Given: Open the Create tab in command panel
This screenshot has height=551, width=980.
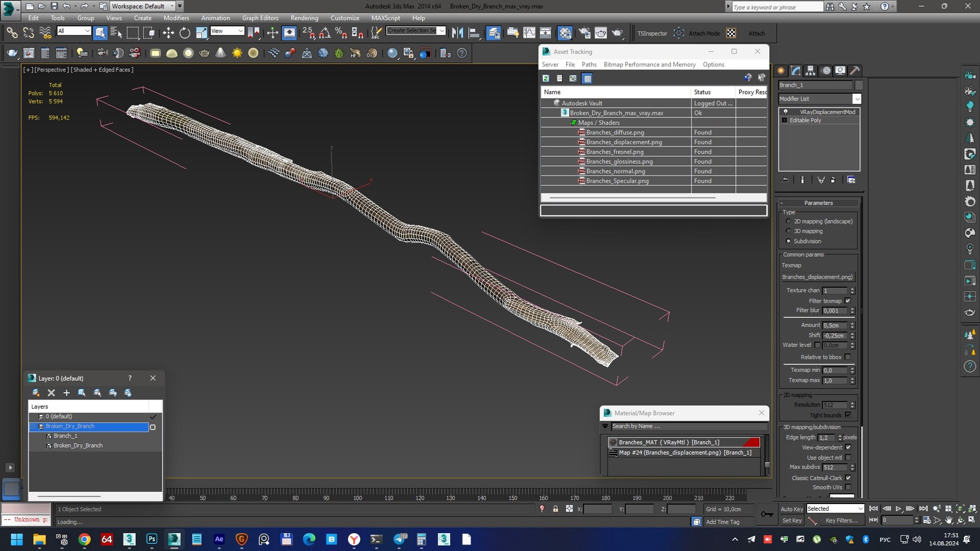Looking at the screenshot, I should click(x=781, y=71).
